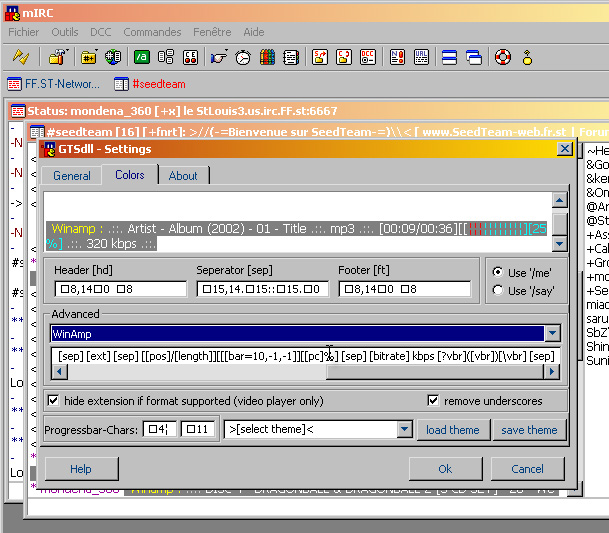
Task: Open the Outils menu
Action: [65, 32]
